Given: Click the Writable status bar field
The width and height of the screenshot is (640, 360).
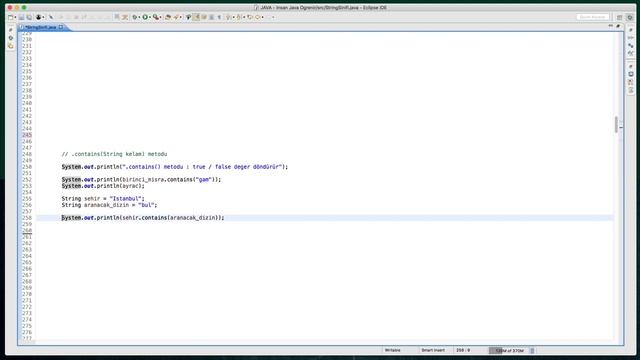Looking at the screenshot, I should coord(393,350).
